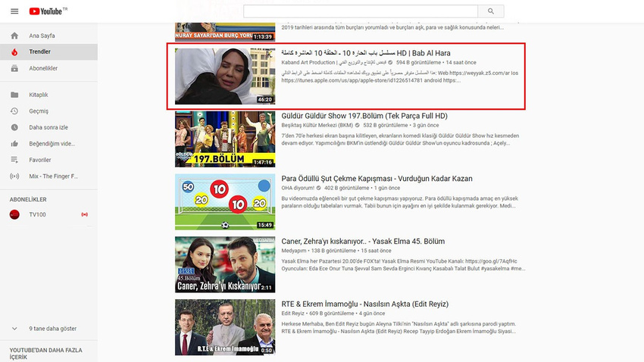This screenshot has height=362, width=644.
Task: Open the hamburger guide menu
Action: pos(14,11)
